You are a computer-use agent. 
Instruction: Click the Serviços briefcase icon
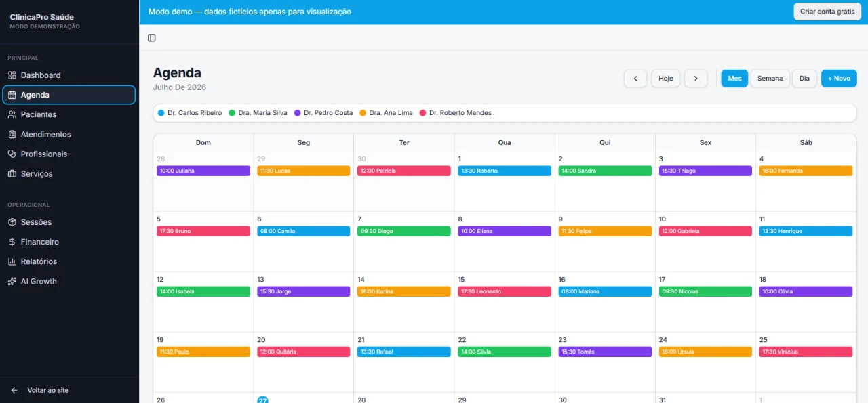click(12, 173)
